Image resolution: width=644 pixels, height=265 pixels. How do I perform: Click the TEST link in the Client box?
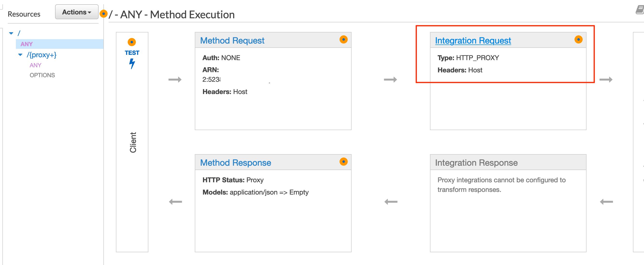[x=132, y=52]
